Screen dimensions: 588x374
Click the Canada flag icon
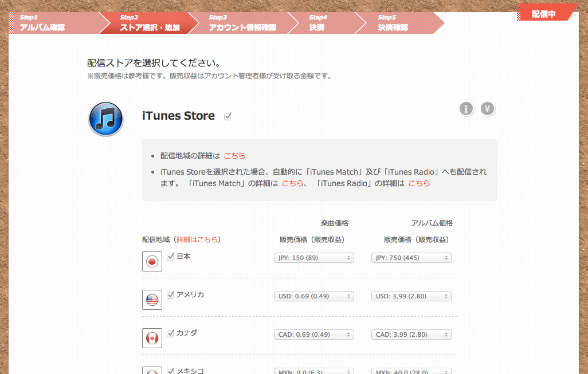(x=152, y=338)
